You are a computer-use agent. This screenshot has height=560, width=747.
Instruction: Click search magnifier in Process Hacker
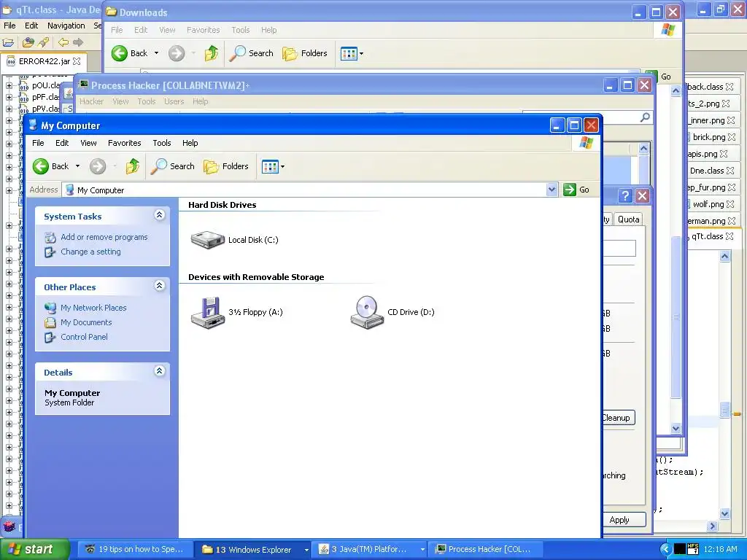click(645, 117)
